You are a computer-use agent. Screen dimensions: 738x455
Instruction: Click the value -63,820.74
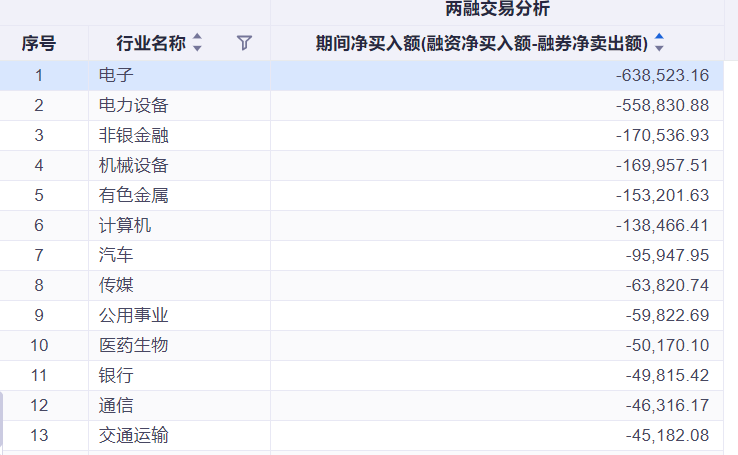click(667, 286)
